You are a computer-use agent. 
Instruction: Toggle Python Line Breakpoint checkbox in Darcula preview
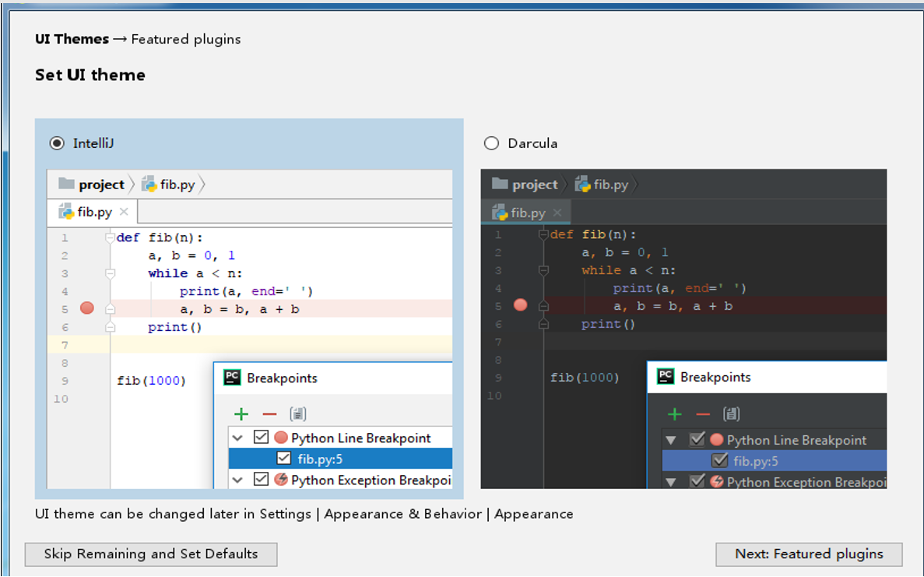pos(697,440)
